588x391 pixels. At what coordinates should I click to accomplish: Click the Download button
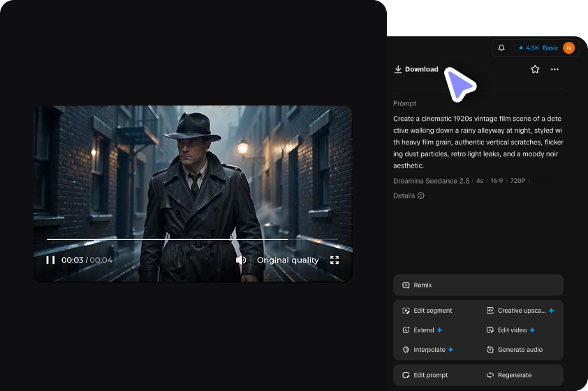point(416,69)
